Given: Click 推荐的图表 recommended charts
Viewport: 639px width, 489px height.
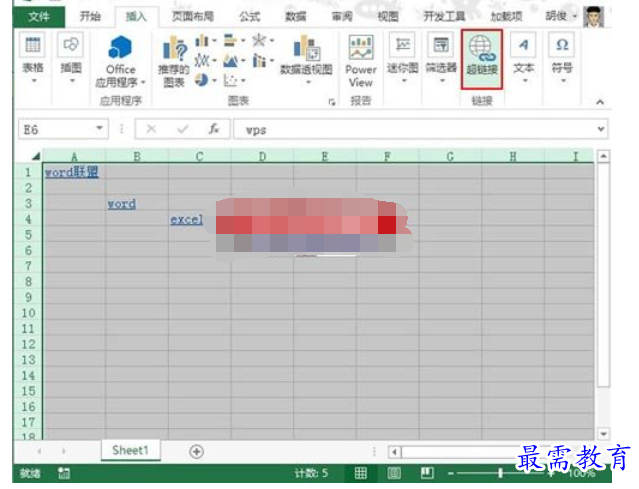Looking at the screenshot, I should point(174,61).
